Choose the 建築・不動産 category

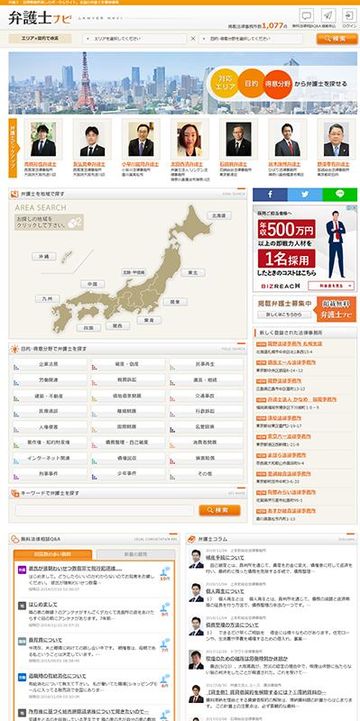coord(49,395)
